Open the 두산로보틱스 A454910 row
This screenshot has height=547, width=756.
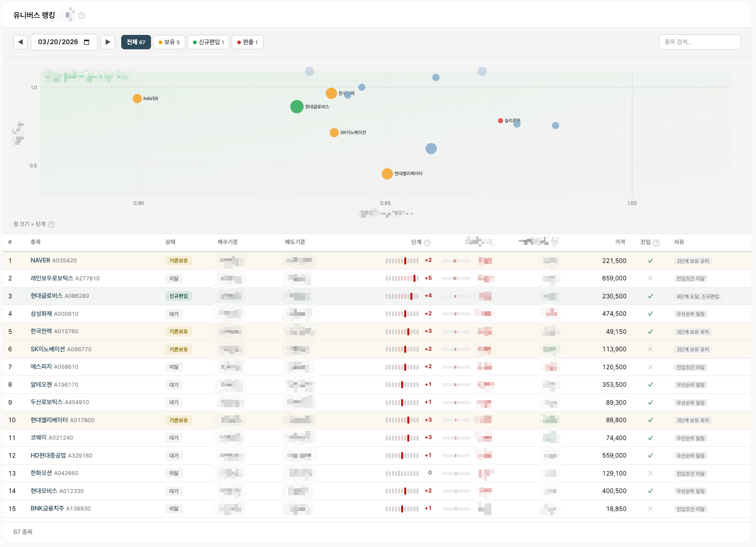pyautogui.click(x=377, y=403)
